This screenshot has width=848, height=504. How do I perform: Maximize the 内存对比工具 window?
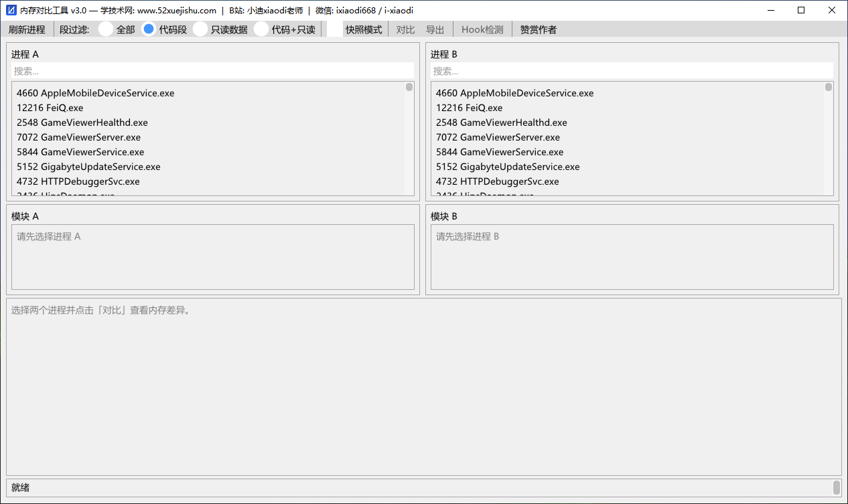coord(801,10)
